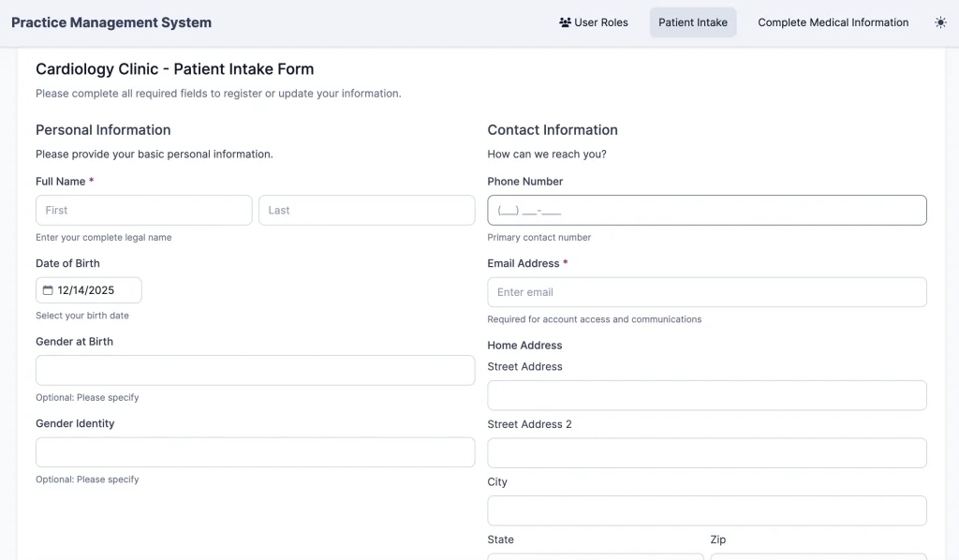
Task: Click the Zip code field
Action: [819, 557]
